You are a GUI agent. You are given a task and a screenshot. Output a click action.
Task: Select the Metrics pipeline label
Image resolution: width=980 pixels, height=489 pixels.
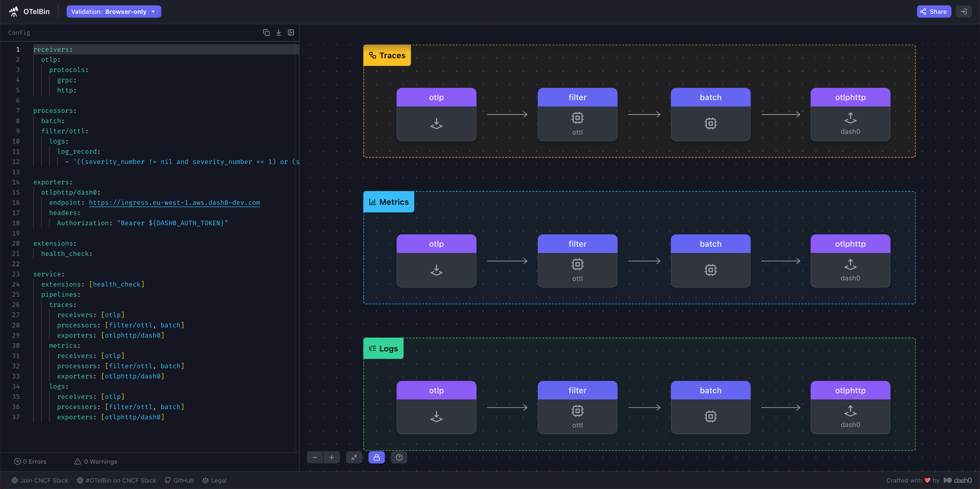[389, 202]
